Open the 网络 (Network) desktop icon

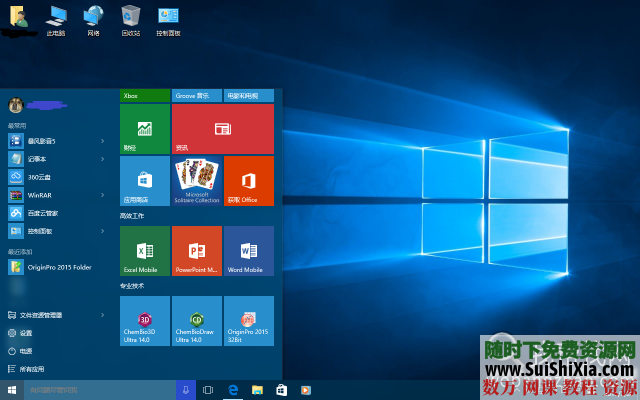pyautogui.click(x=93, y=21)
